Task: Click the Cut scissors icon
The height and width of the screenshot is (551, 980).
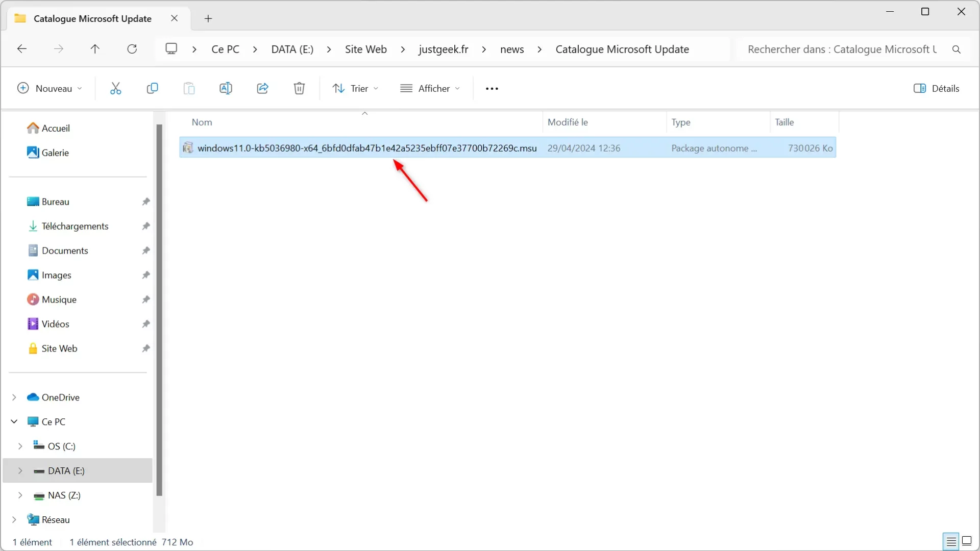Action: (116, 88)
